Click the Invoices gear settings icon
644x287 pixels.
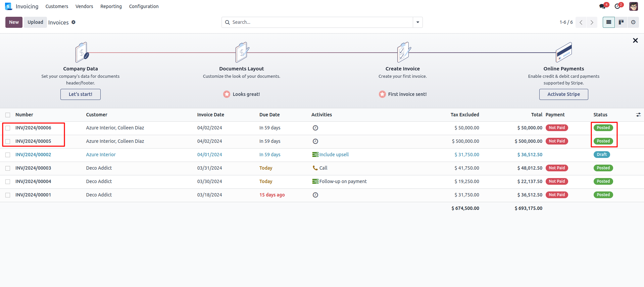(73, 22)
